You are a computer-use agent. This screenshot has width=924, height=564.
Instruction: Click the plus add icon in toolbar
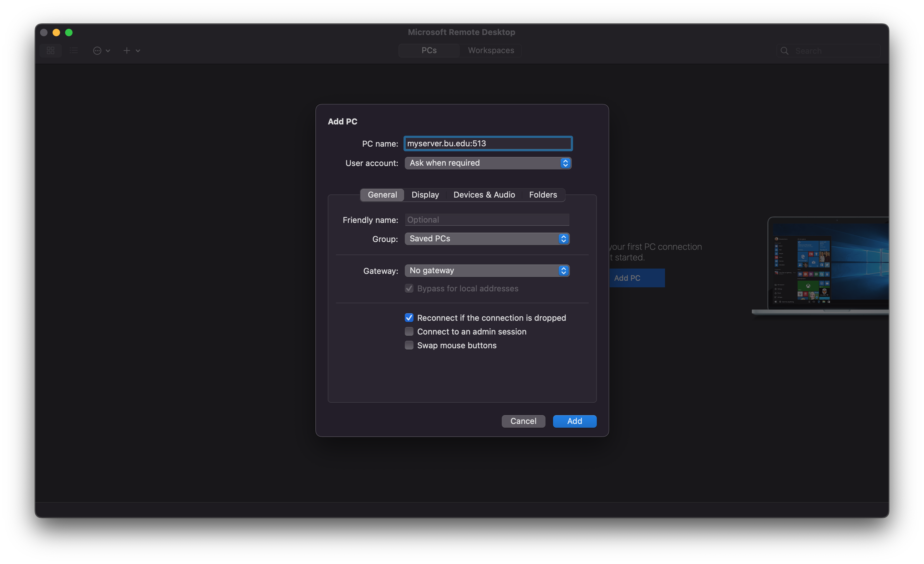pyautogui.click(x=127, y=51)
